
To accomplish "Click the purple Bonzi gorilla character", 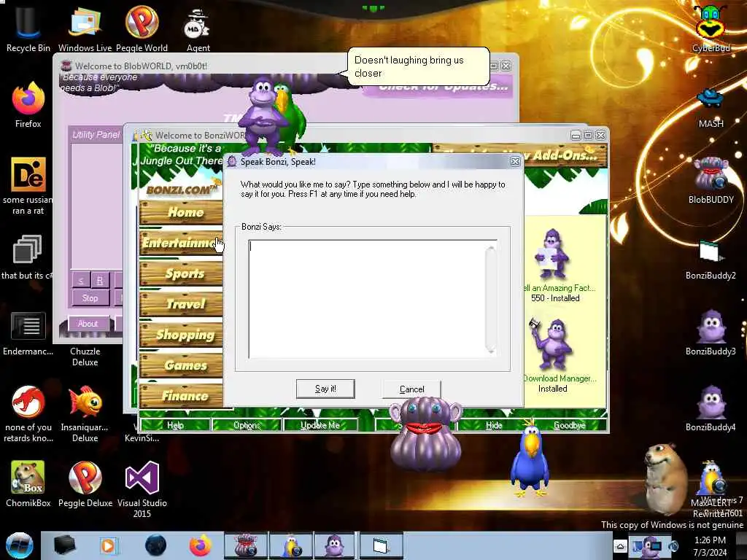I will 261,117.
